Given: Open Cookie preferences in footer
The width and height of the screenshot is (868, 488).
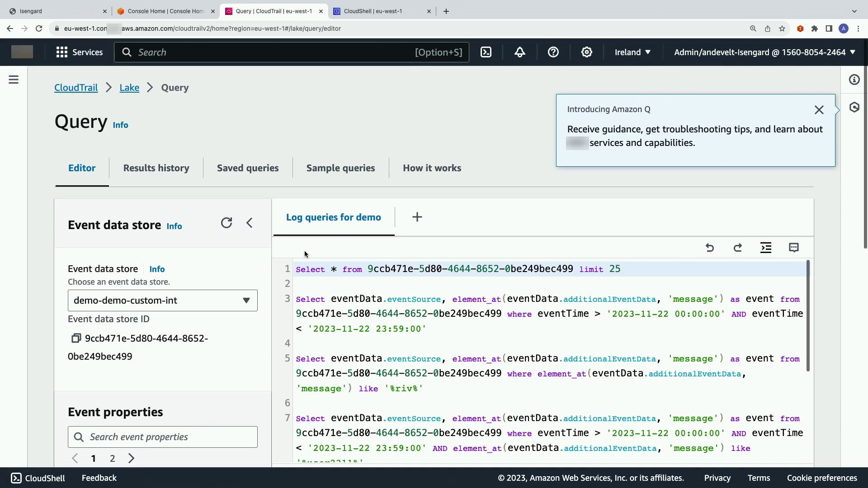Looking at the screenshot, I should (822, 478).
